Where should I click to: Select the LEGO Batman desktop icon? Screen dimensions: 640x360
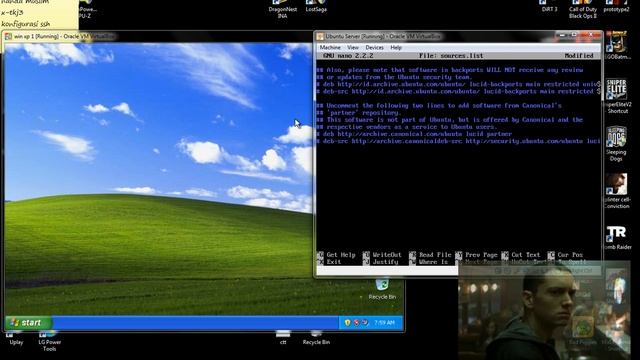(617, 45)
